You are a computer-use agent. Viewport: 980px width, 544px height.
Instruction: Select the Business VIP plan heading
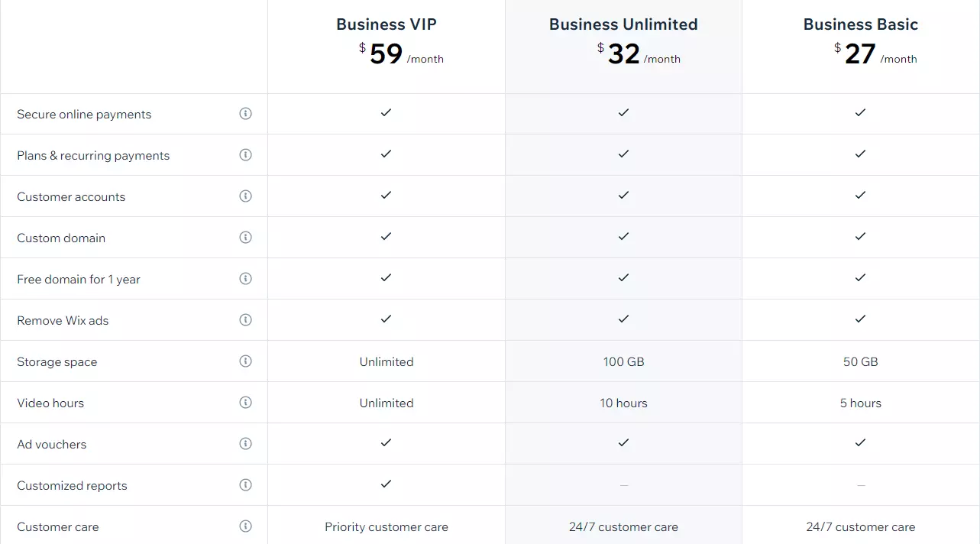tap(387, 24)
